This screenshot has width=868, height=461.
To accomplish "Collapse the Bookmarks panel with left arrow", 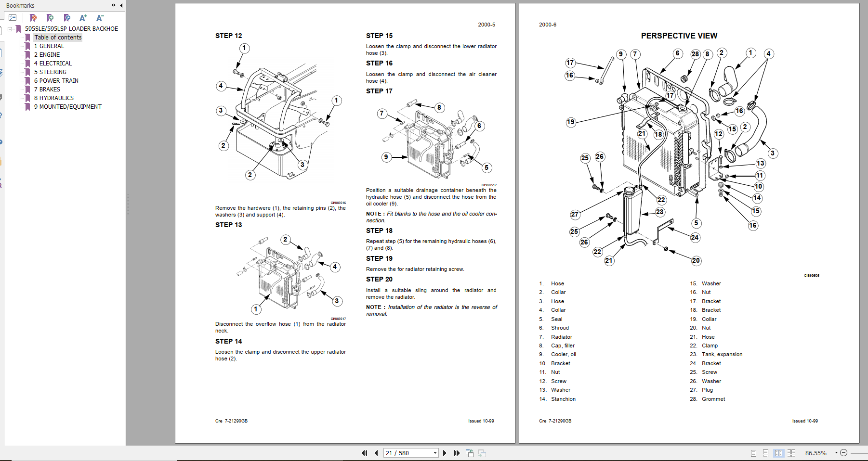I will click(x=121, y=5).
